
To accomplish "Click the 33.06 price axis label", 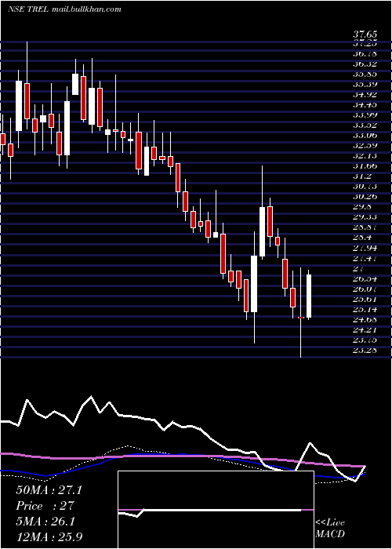I will (x=365, y=135).
